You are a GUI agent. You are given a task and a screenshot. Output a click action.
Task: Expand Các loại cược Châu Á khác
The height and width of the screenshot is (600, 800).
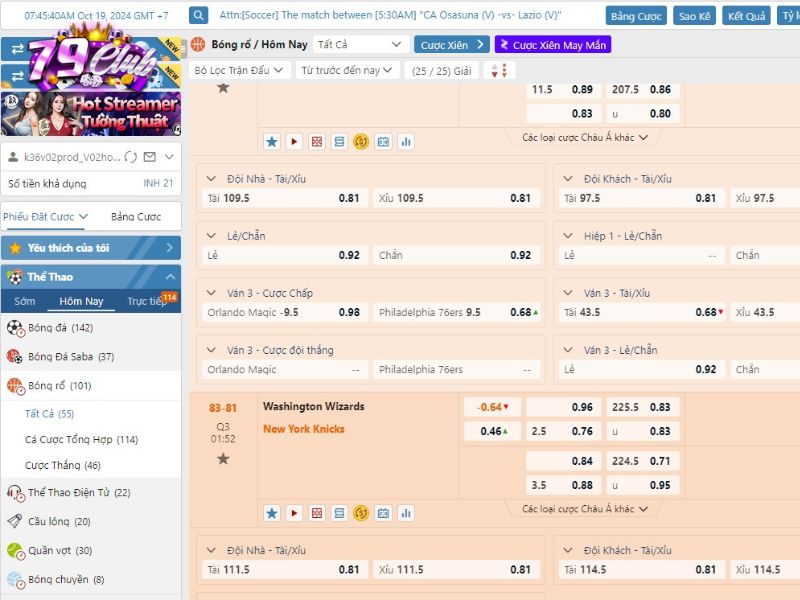tap(585, 509)
